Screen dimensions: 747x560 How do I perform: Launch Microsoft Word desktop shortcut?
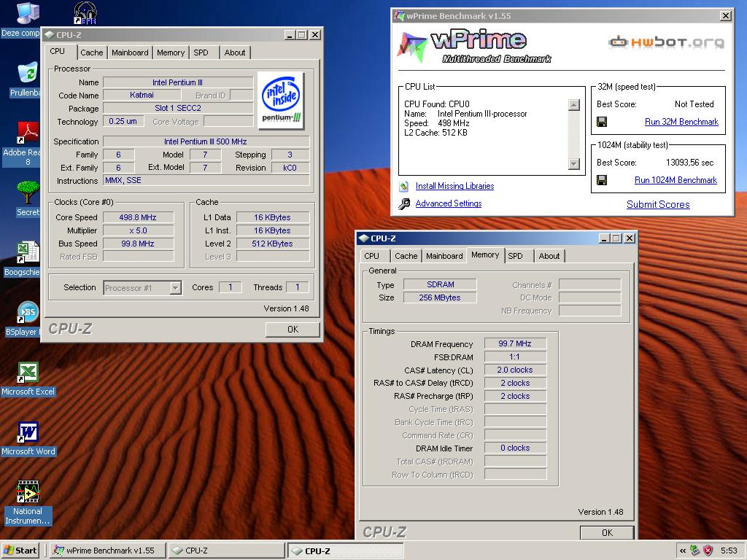[x=28, y=432]
